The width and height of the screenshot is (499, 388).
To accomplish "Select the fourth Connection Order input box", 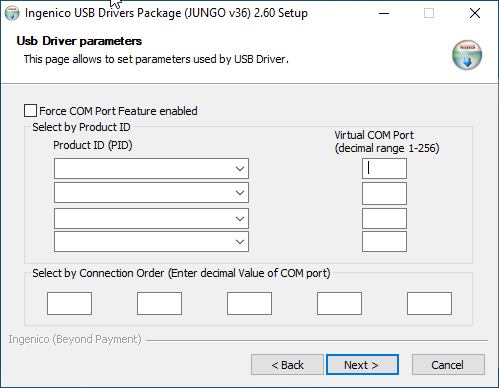I will tap(339, 303).
